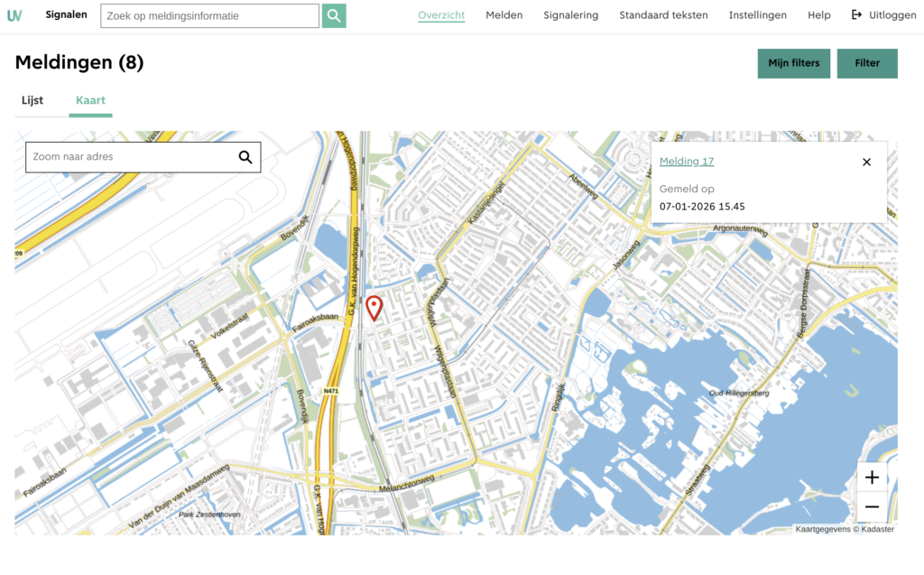Click the green search magnifier button
Image resolution: width=924 pixels, height=575 pixels.
pyautogui.click(x=334, y=15)
